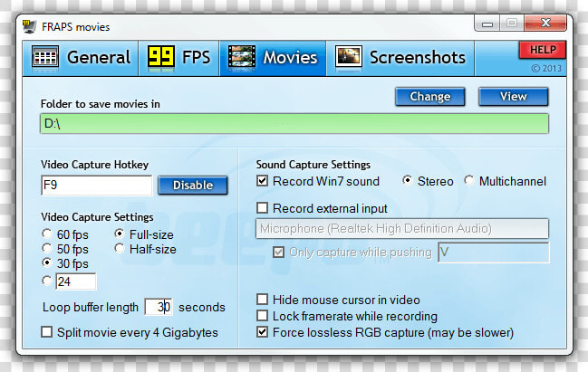Click the push-to-capture key field V
The width and height of the screenshot is (588, 372).
click(x=494, y=253)
